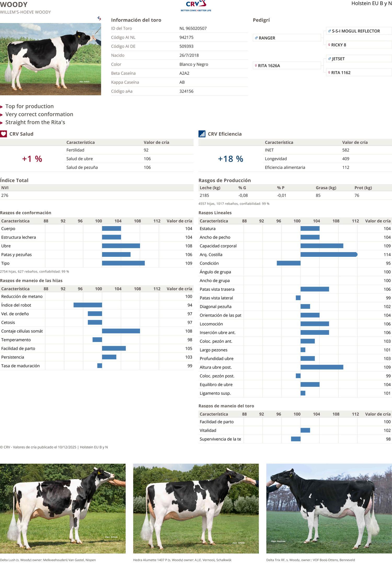
Task: Click the Rasgos Lineales heading
Action: point(215,213)
